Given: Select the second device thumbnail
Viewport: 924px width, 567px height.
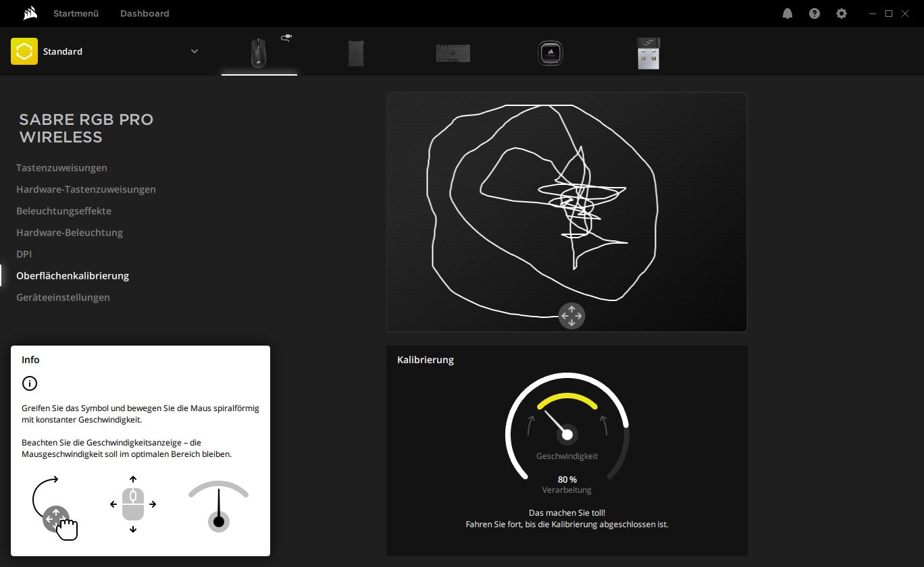Looking at the screenshot, I should [356, 53].
